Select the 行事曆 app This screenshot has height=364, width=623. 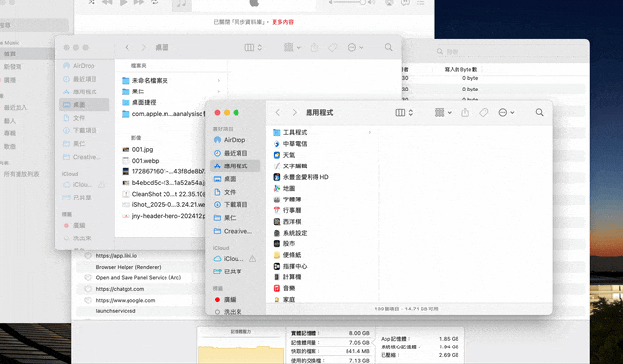[x=287, y=210]
